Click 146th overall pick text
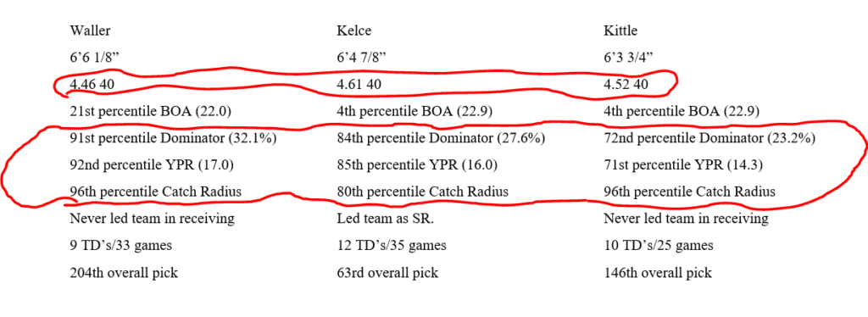This screenshot has height=317, width=868. pos(658,273)
